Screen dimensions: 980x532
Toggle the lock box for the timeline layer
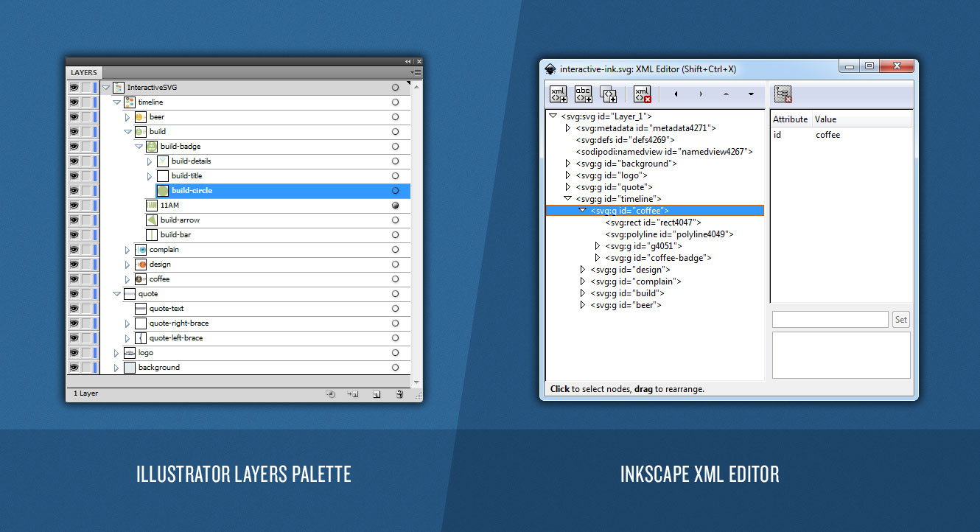tap(86, 102)
